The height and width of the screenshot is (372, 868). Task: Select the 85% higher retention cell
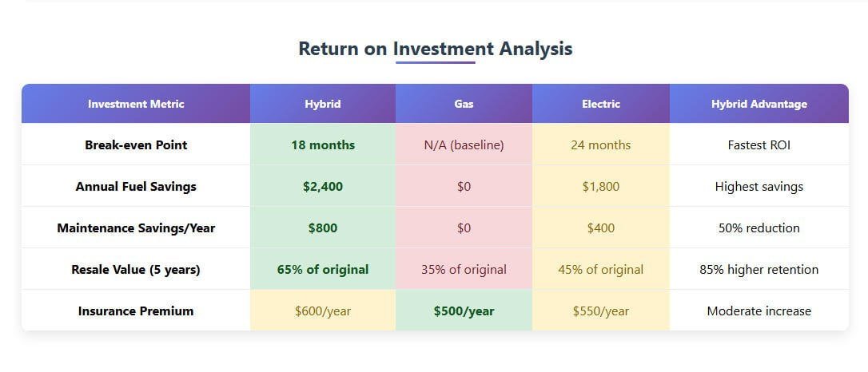tap(759, 270)
